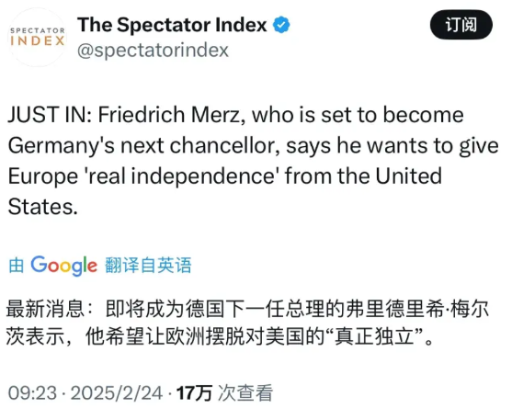Click the Google logo in translation line

coord(64,266)
